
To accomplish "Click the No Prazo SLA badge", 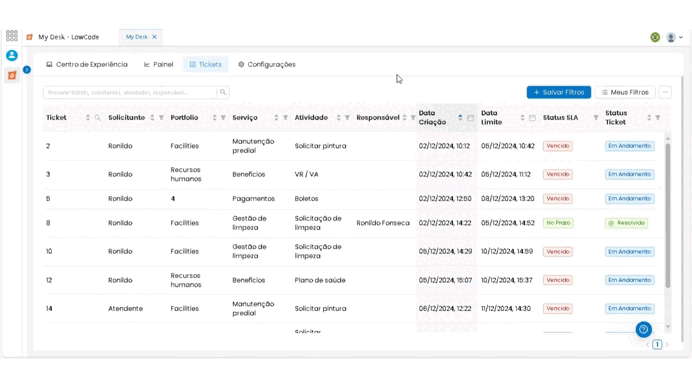I will tap(558, 223).
